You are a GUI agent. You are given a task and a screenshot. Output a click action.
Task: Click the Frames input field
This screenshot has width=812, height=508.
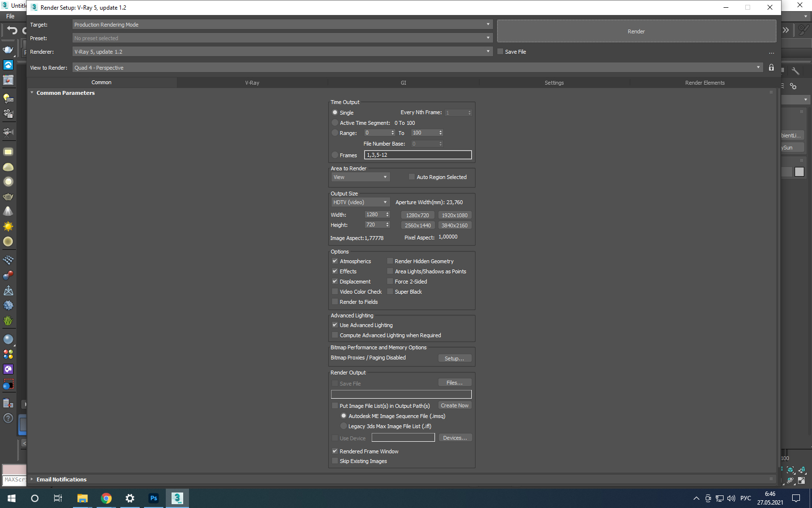coord(418,155)
